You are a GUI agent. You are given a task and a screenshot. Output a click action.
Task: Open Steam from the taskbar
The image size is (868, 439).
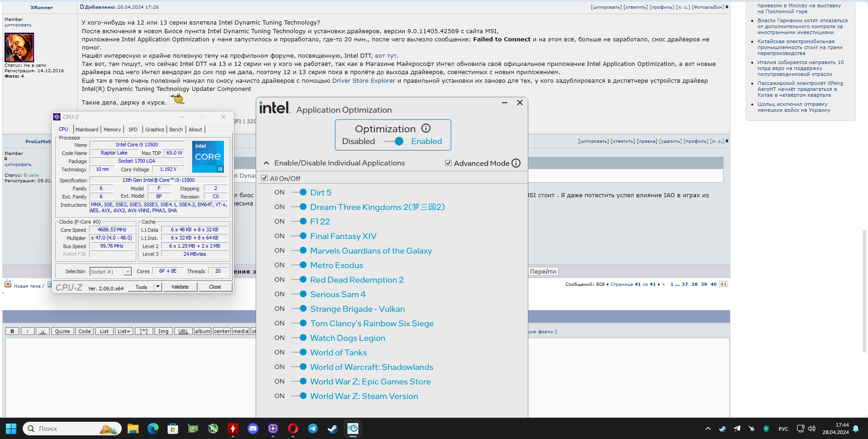(x=333, y=429)
